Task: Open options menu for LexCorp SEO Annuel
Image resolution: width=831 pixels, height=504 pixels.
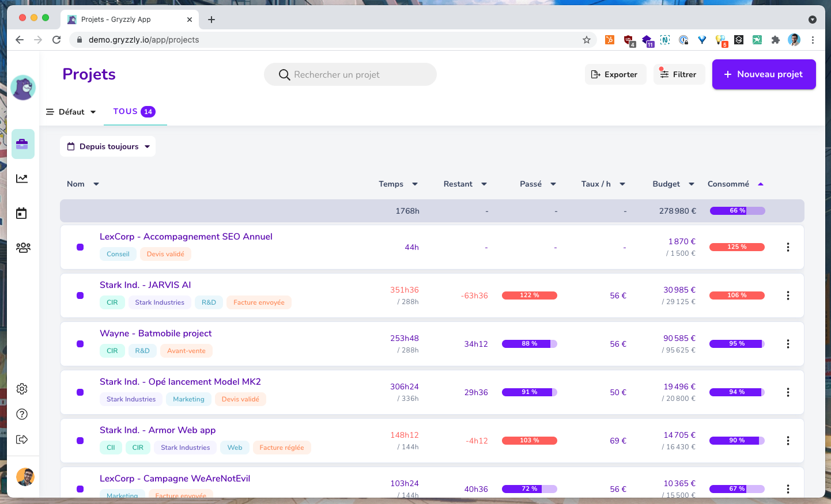Action: (788, 247)
